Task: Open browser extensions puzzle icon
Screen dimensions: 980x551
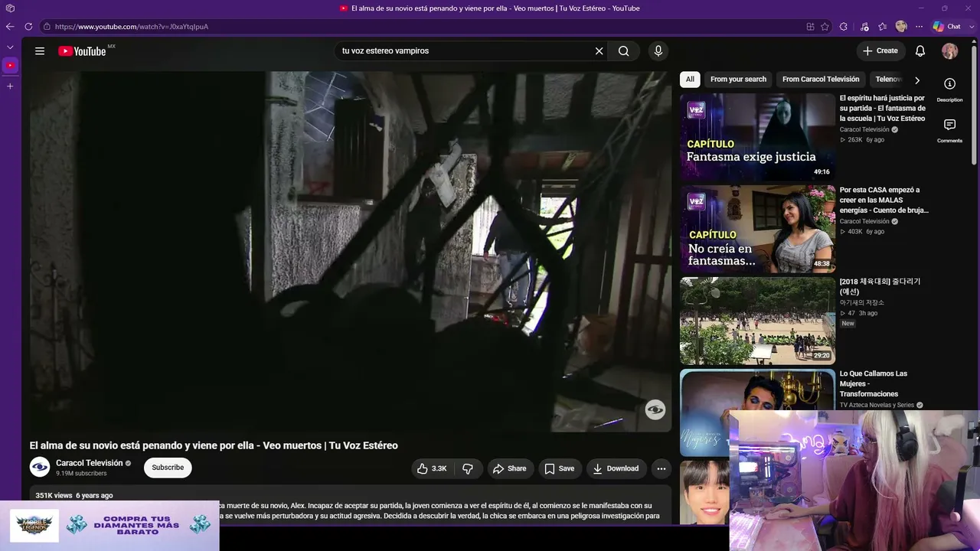Action: pos(844,27)
